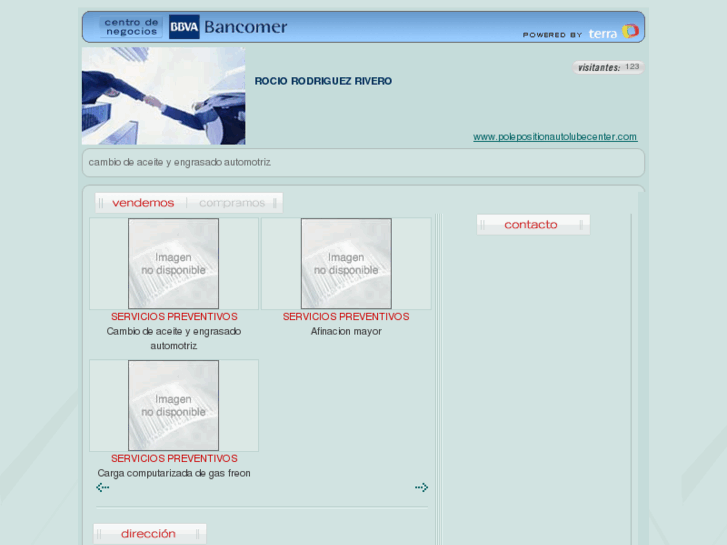Screen dimensions: 727x545
Task: Go to previous products with left arrow
Action: point(102,487)
